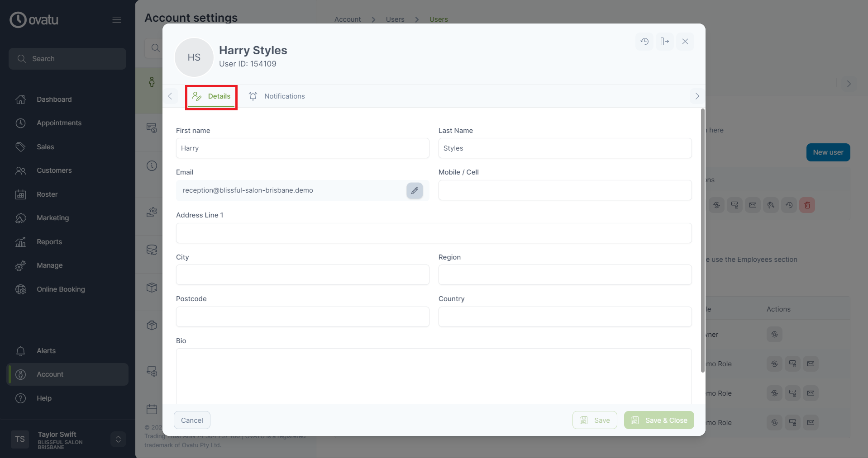Switch to the Notifications tab

[x=277, y=96]
